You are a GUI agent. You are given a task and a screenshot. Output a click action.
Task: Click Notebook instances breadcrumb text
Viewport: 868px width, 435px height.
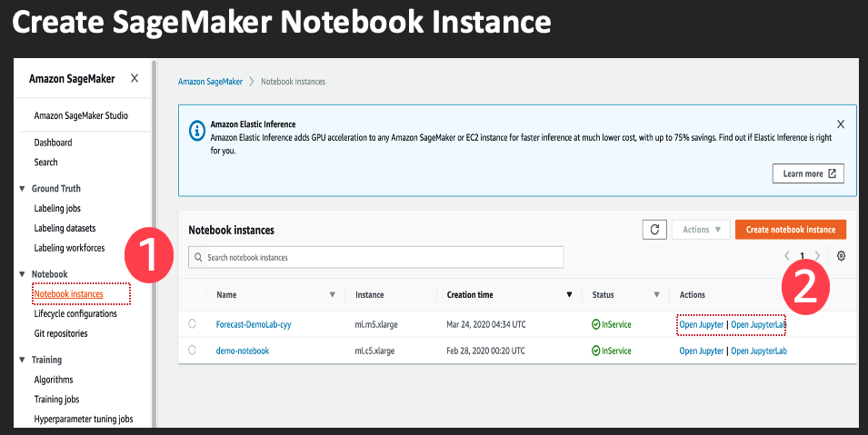(x=293, y=82)
